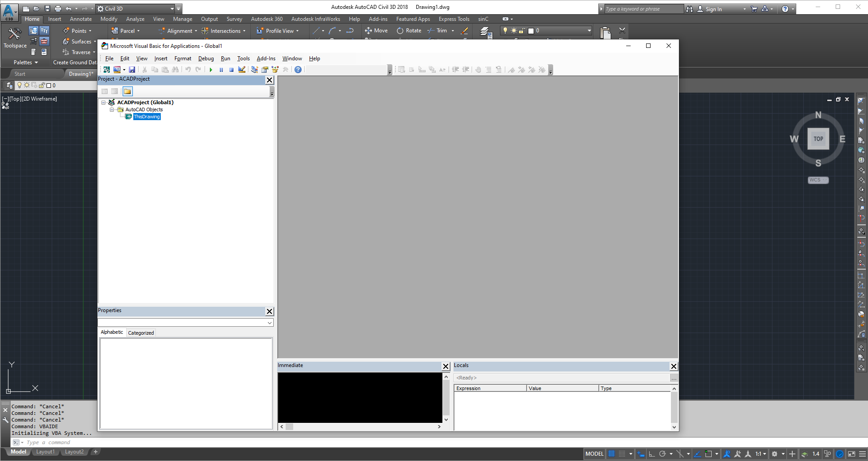868x461 pixels.
Task: Click View AutoCAD icon in VBA toolbar
Action: [x=107, y=70]
